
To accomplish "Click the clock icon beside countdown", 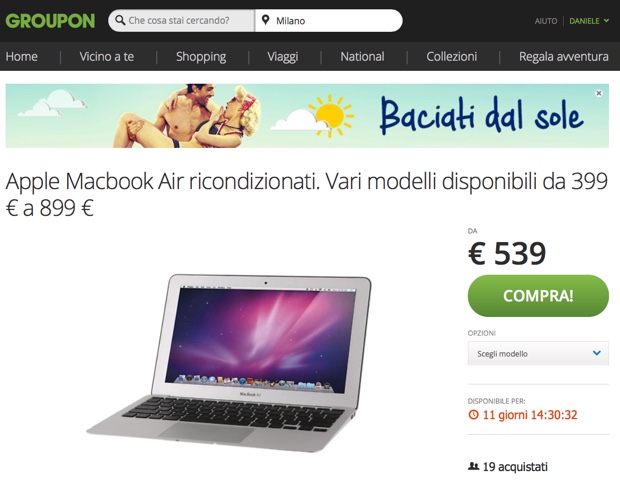I will point(473,415).
